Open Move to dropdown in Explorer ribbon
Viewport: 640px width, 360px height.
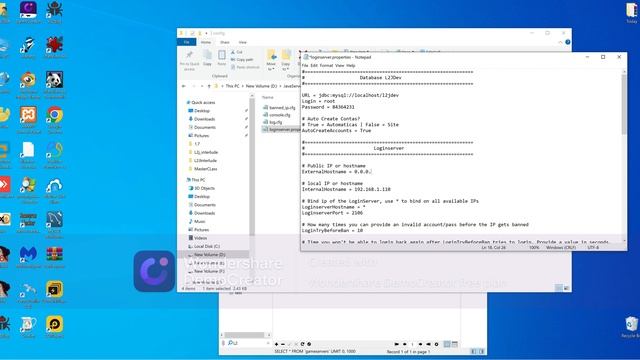point(271,60)
